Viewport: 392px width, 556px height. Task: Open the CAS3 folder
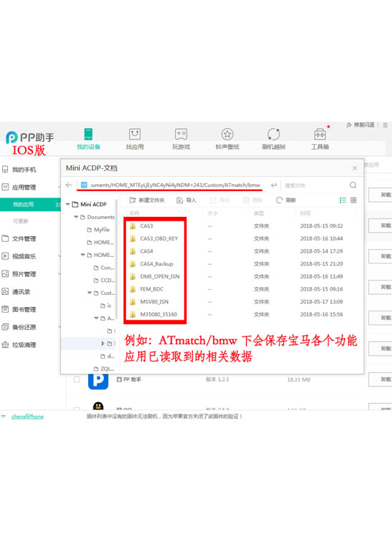click(147, 225)
